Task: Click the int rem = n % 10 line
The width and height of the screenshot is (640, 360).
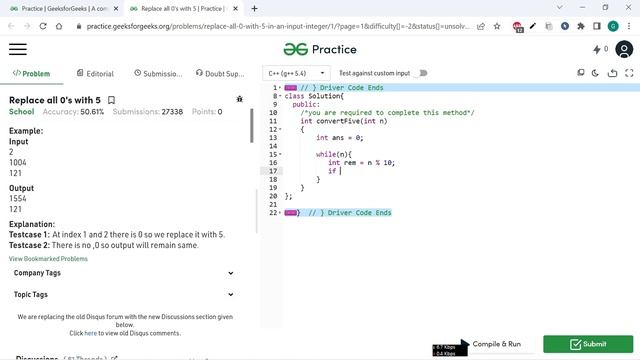Action: (x=362, y=163)
